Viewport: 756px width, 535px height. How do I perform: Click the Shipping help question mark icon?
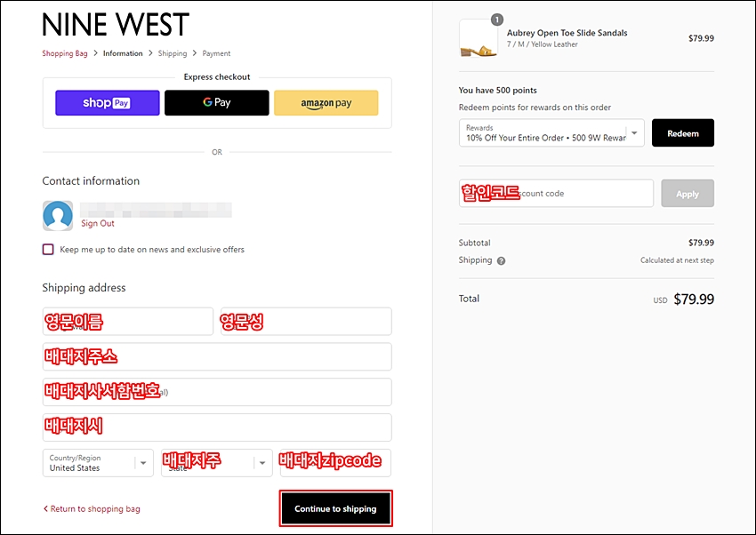(x=502, y=261)
